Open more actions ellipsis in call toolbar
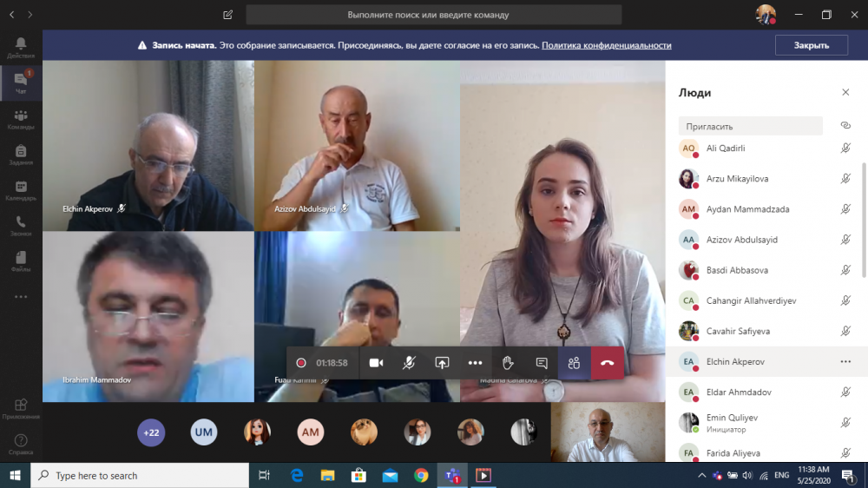The width and height of the screenshot is (868, 488). tap(475, 363)
